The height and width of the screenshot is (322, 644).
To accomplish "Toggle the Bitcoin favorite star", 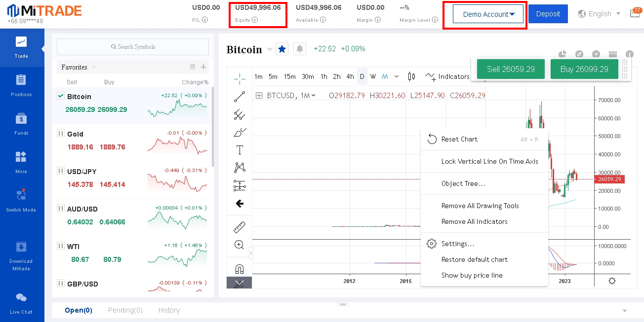I will pyautogui.click(x=282, y=49).
